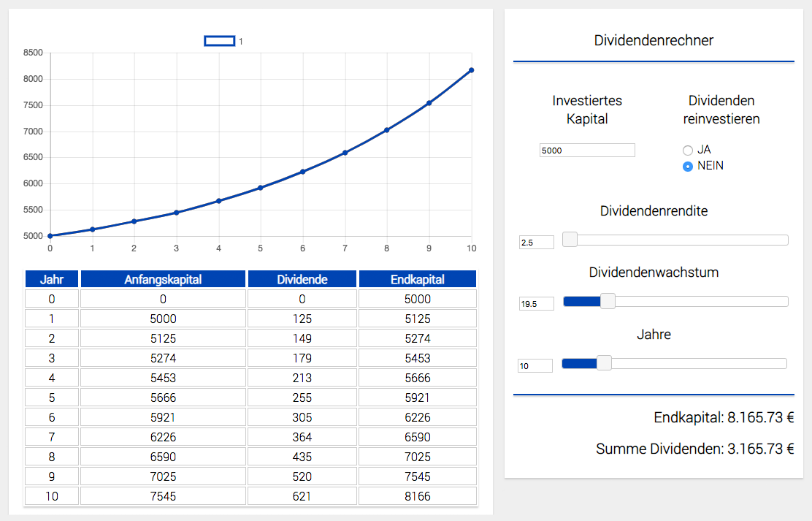This screenshot has width=812, height=521.
Task: Click the Endkapital cell 6226
Action: (x=418, y=417)
